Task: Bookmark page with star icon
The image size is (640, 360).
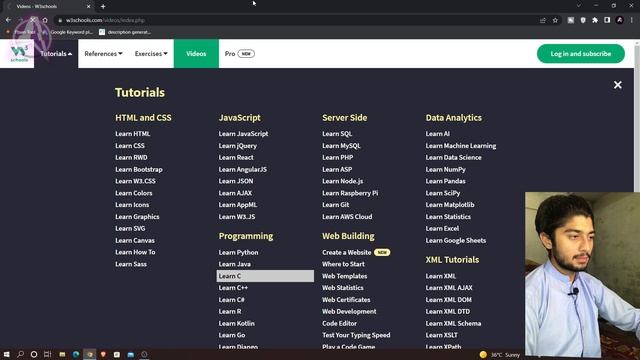Action: [x=555, y=20]
